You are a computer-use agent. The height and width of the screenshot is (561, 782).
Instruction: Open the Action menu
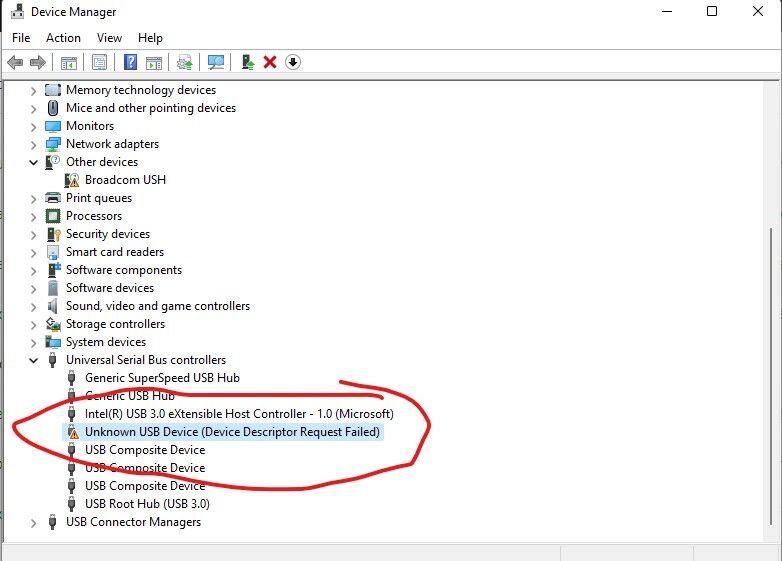(x=63, y=38)
